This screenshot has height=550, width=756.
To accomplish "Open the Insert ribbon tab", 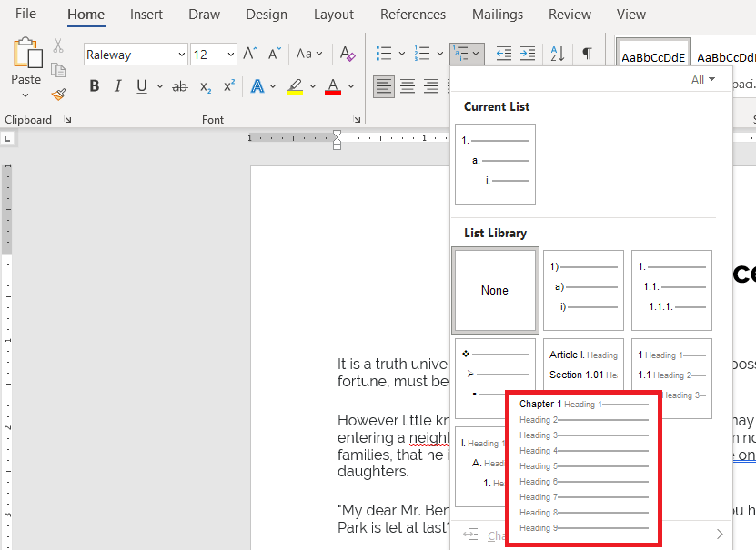I will coord(146,15).
